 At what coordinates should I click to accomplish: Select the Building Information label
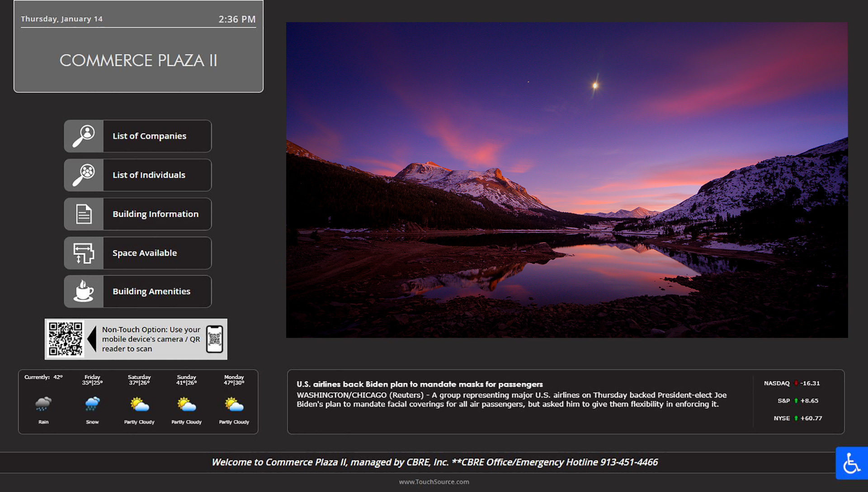coord(156,214)
